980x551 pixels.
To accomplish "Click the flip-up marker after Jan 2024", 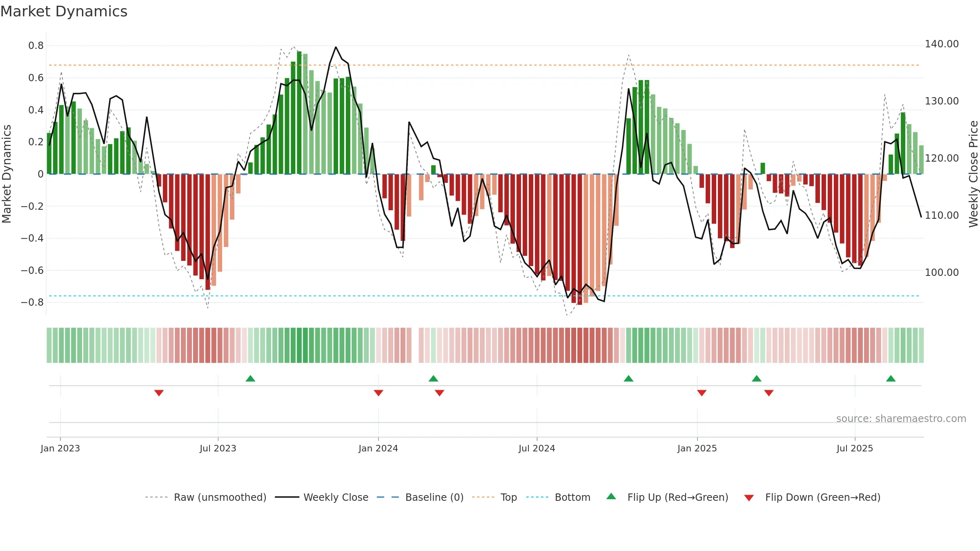I will pos(433,378).
